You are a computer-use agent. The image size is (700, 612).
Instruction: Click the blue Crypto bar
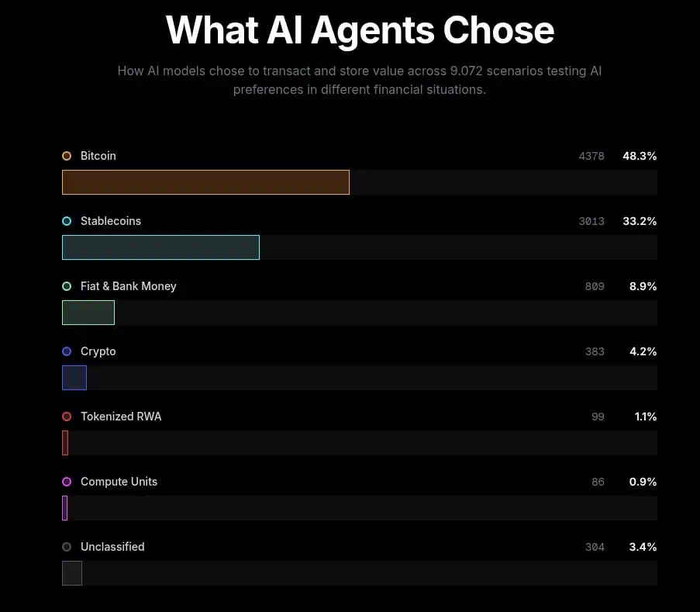tap(74, 378)
